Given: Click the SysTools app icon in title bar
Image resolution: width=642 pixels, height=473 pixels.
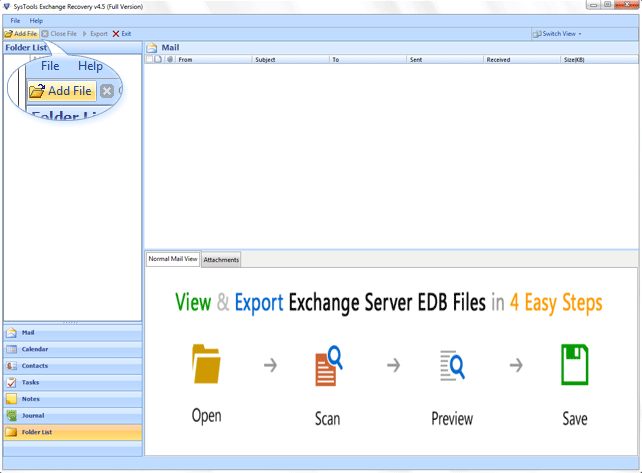Looking at the screenshot, I should pos(6,6).
